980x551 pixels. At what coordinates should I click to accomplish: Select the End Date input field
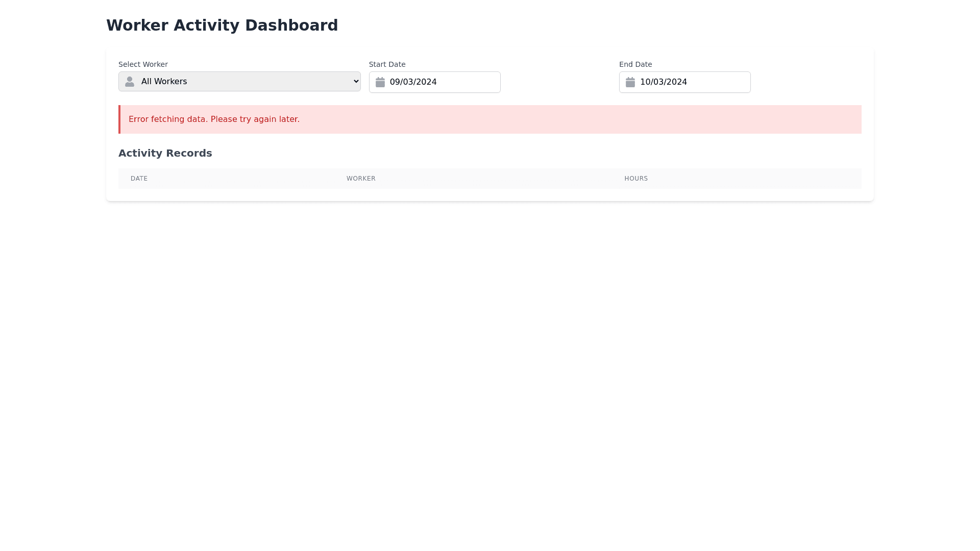[684, 82]
